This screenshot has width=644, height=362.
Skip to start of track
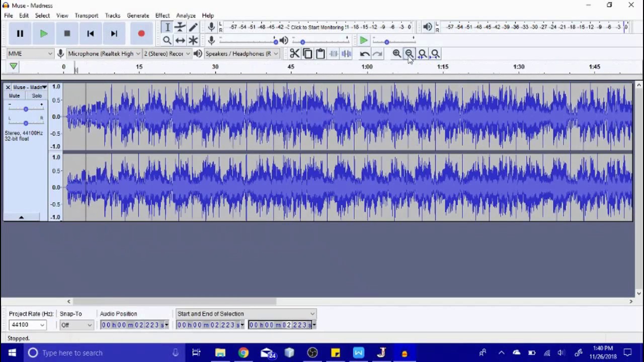click(91, 34)
